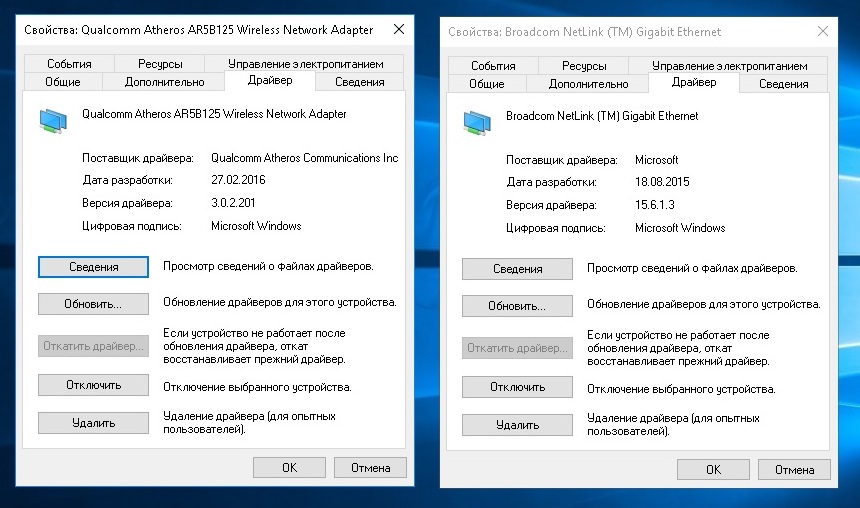860x508 pixels.
Task: Click the network adapter icon in Broadcom window
Action: coord(477,123)
